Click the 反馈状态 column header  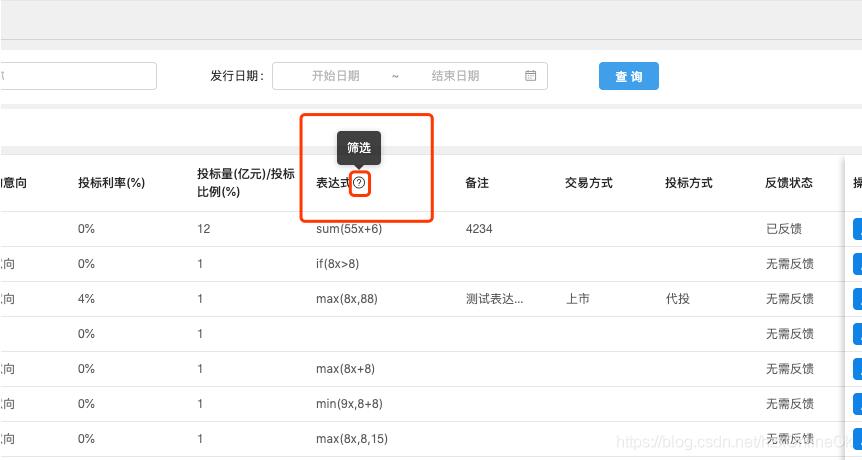tap(788, 182)
